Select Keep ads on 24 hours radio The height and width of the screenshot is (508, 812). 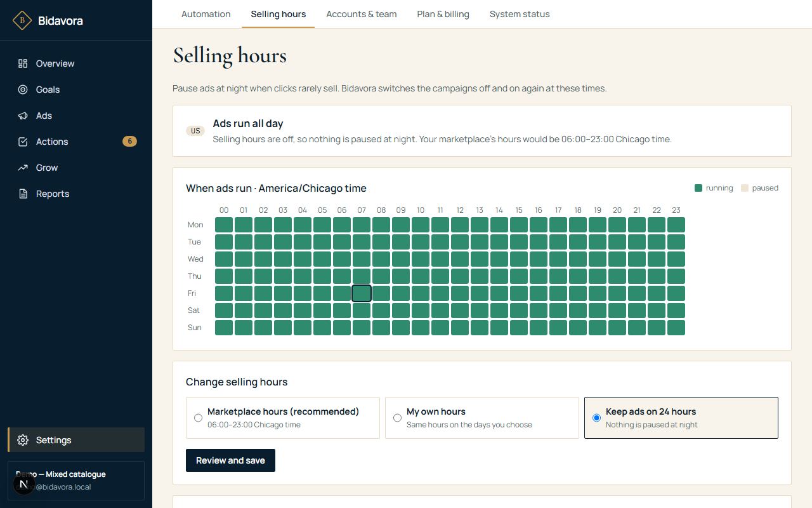tap(681, 418)
